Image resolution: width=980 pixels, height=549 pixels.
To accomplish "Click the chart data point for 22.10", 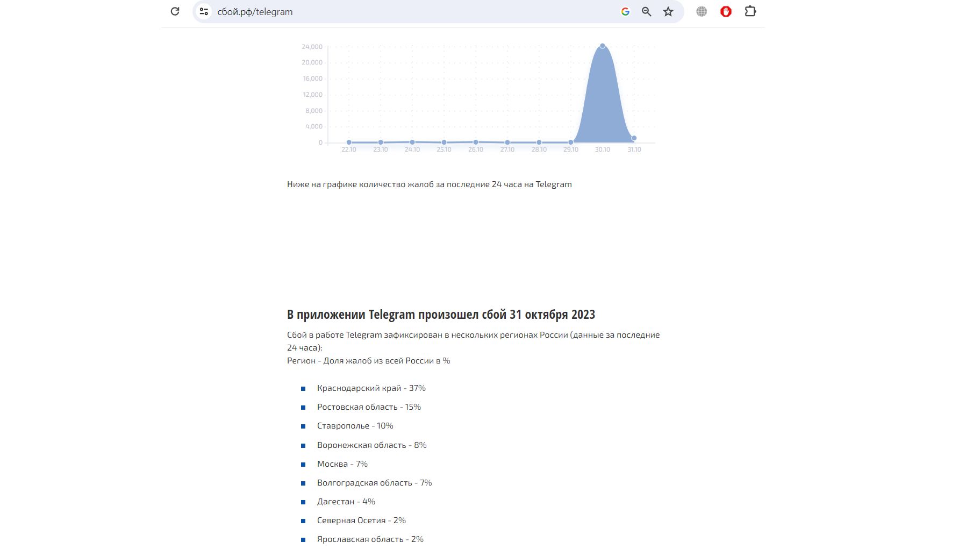I will (x=349, y=142).
